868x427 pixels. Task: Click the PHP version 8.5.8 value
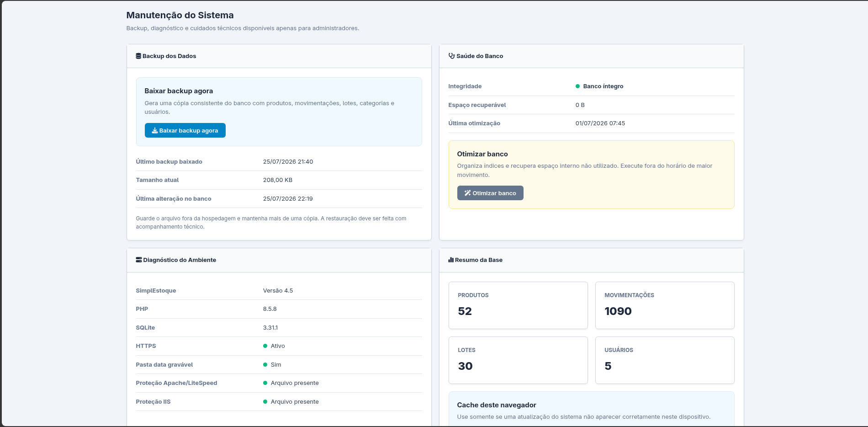270,309
